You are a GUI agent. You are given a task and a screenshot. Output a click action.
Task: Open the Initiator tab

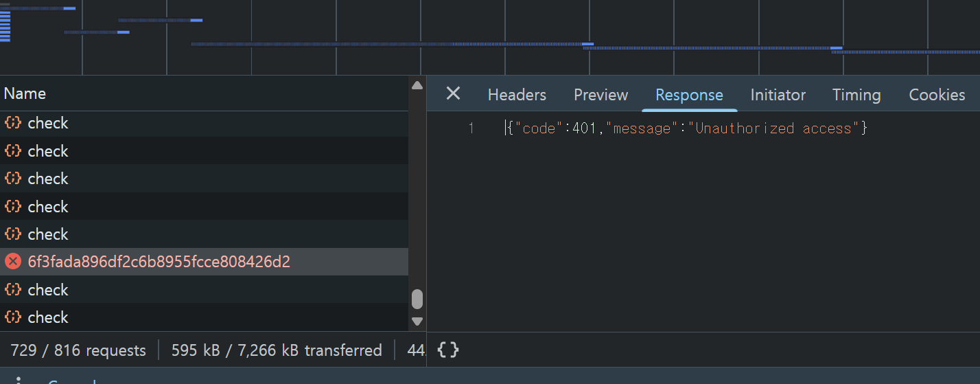[x=778, y=95]
